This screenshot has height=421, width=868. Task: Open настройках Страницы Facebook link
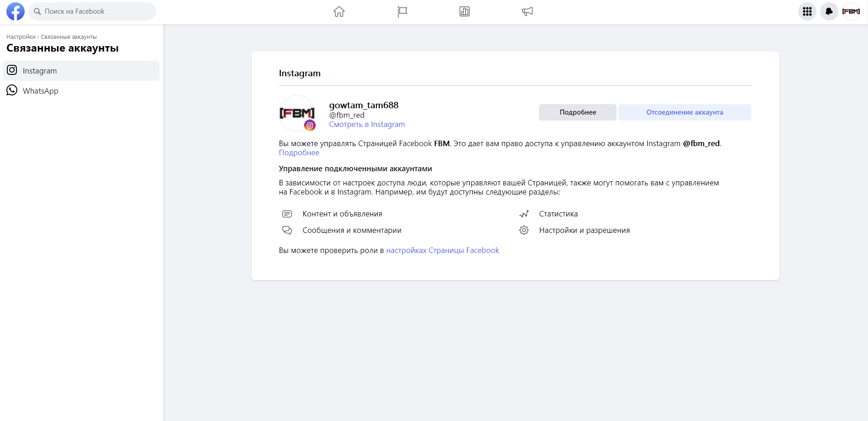point(442,250)
